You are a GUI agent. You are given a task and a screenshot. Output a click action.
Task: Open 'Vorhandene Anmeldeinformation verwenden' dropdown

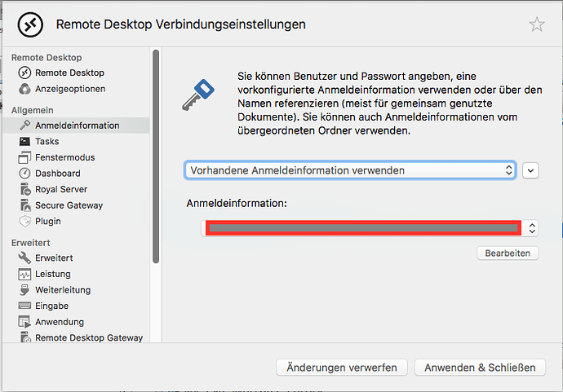pos(350,170)
